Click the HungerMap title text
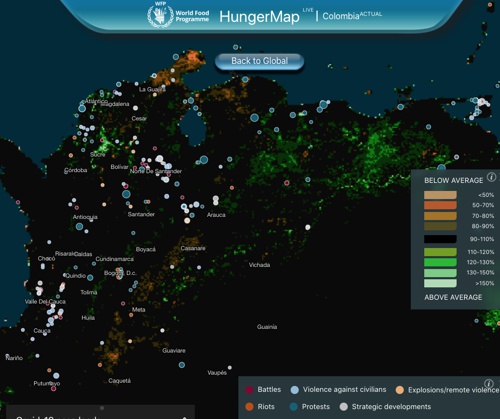The width and height of the screenshot is (500, 419). (259, 17)
